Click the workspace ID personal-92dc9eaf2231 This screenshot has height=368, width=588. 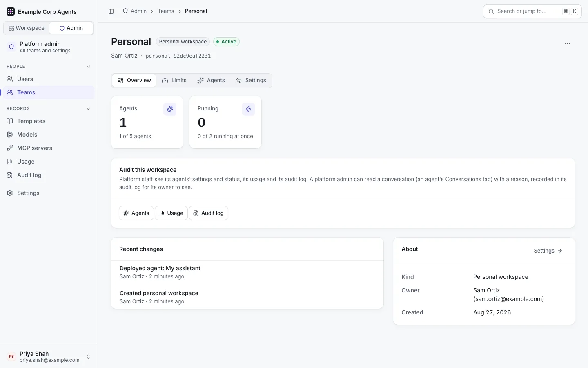pos(178,56)
